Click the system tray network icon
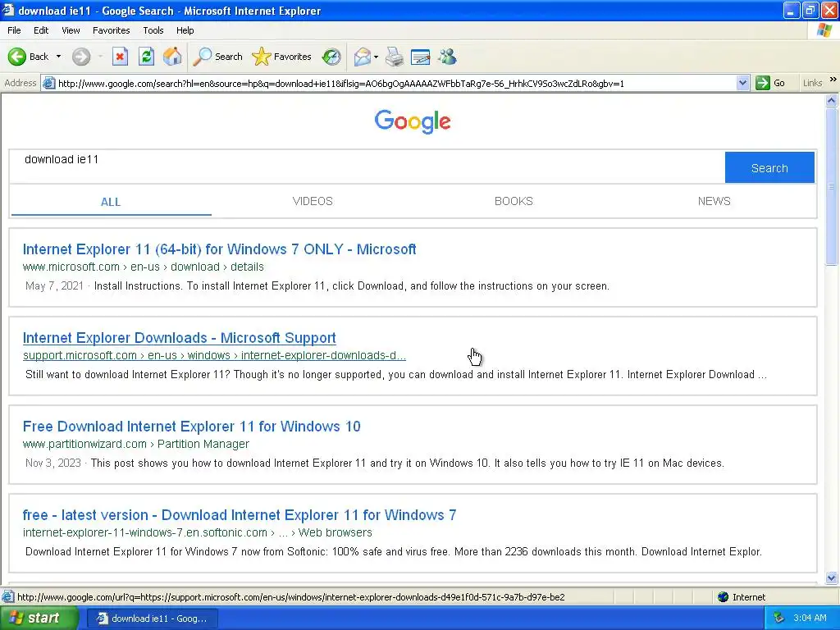Screen dimensions: 840x630 tap(779, 618)
